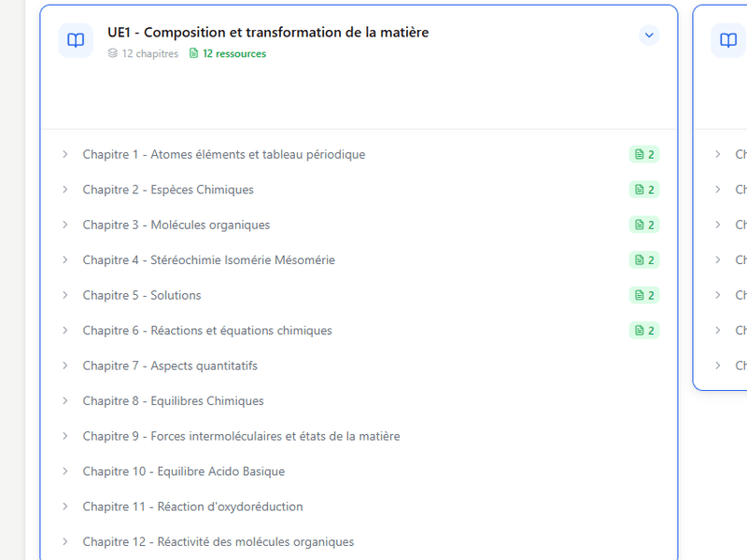Select Chapitre 7 - Aspects quantitatifs
The width and height of the screenshot is (747, 560).
170,366
